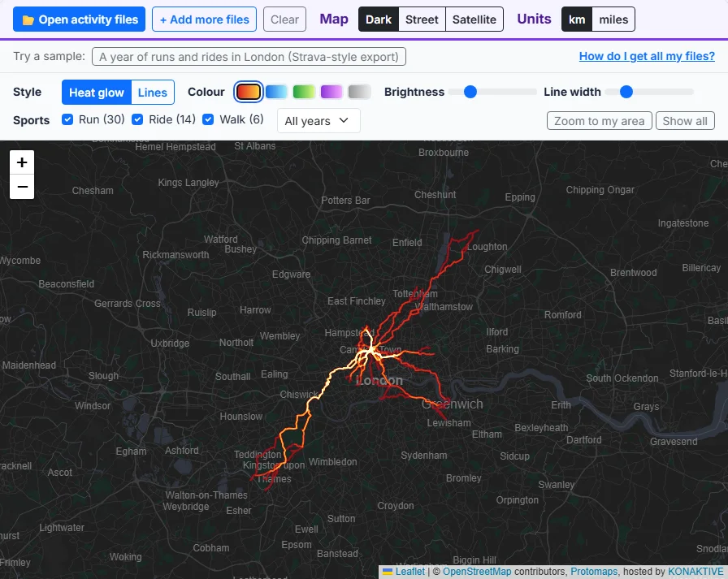Choose Heat glow style
Image resolution: width=728 pixels, height=579 pixels.
point(97,93)
